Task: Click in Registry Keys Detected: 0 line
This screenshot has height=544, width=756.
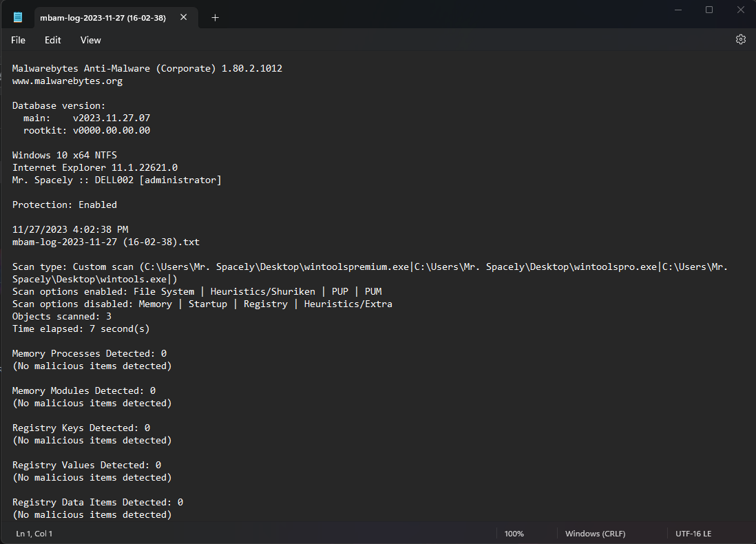Action: coord(81,428)
